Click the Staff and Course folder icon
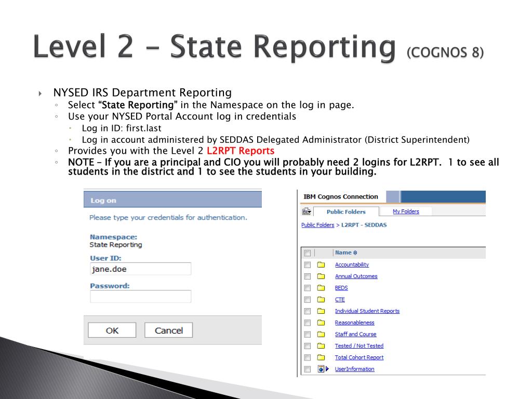532x399 pixels. point(321,334)
